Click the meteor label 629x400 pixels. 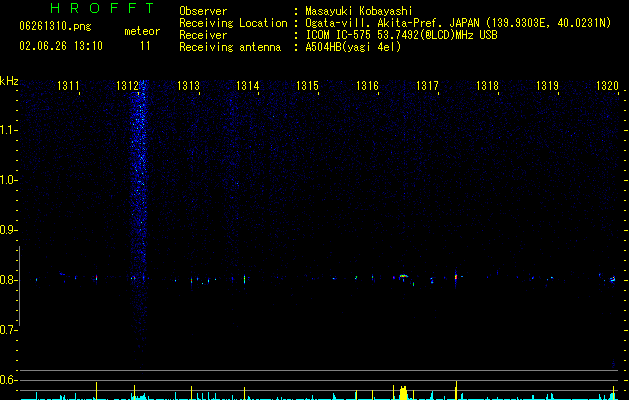coord(142,31)
